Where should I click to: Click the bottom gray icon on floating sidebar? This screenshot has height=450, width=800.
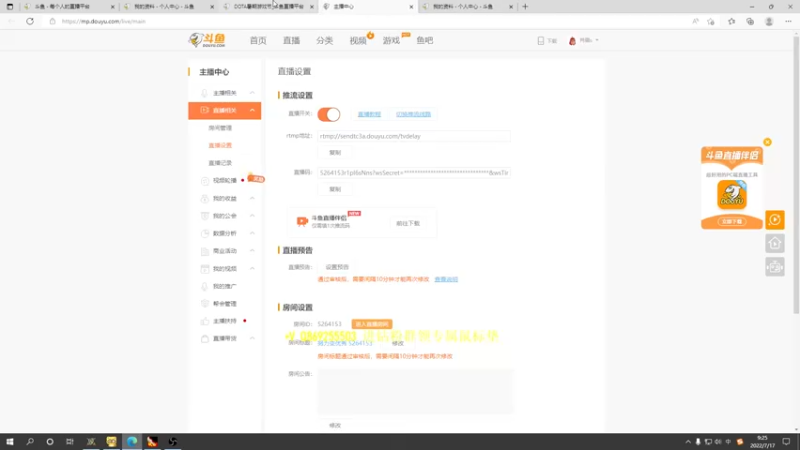click(x=774, y=267)
